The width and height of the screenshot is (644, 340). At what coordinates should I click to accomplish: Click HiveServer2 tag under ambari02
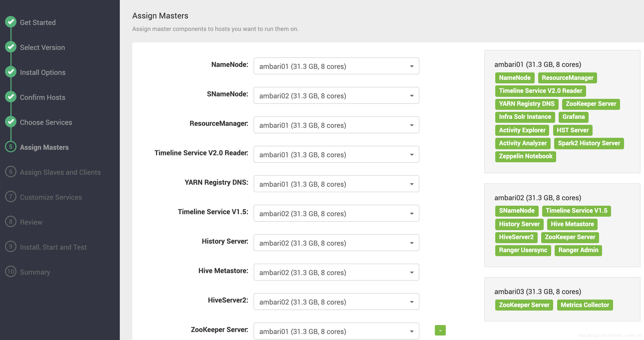516,237
